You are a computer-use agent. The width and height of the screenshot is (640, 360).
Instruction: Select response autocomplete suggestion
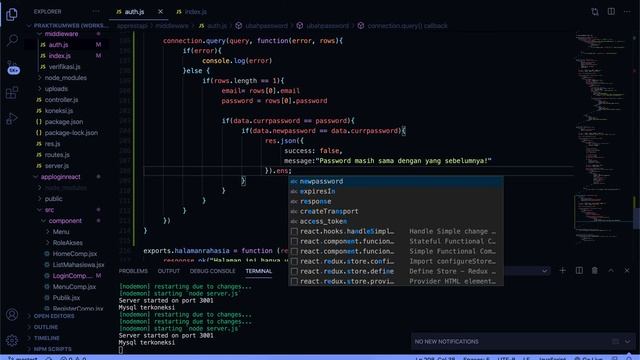[396, 202]
